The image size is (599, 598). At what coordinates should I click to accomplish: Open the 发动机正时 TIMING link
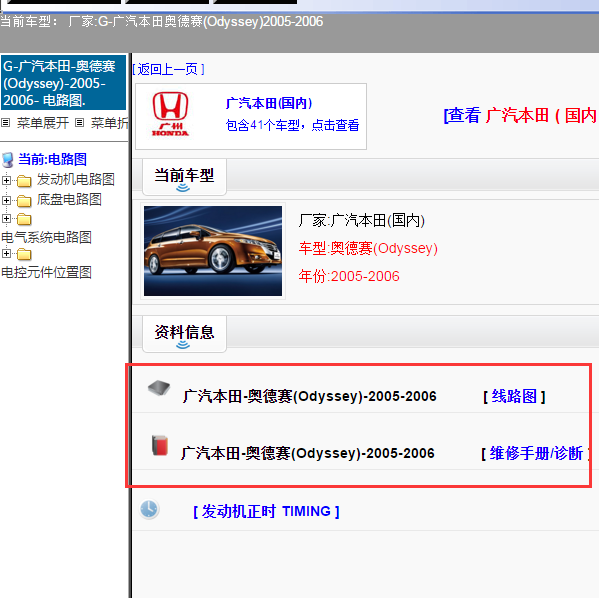coord(266,511)
